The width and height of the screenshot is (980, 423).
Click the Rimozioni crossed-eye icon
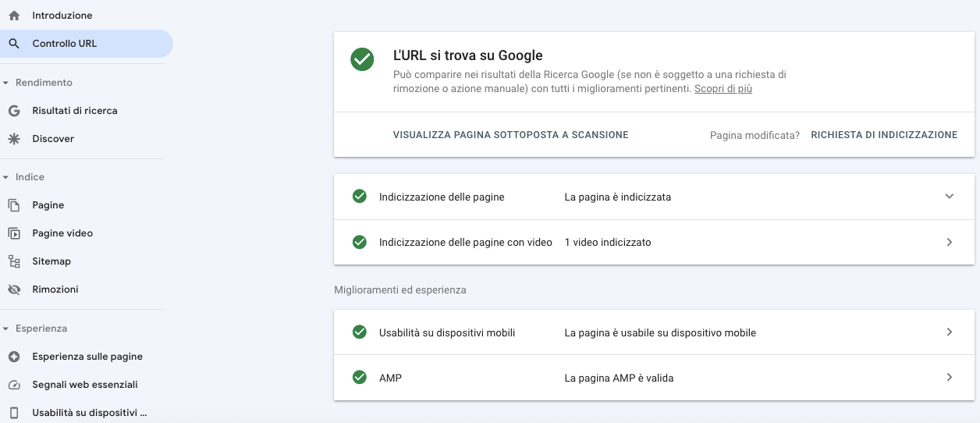click(x=14, y=290)
